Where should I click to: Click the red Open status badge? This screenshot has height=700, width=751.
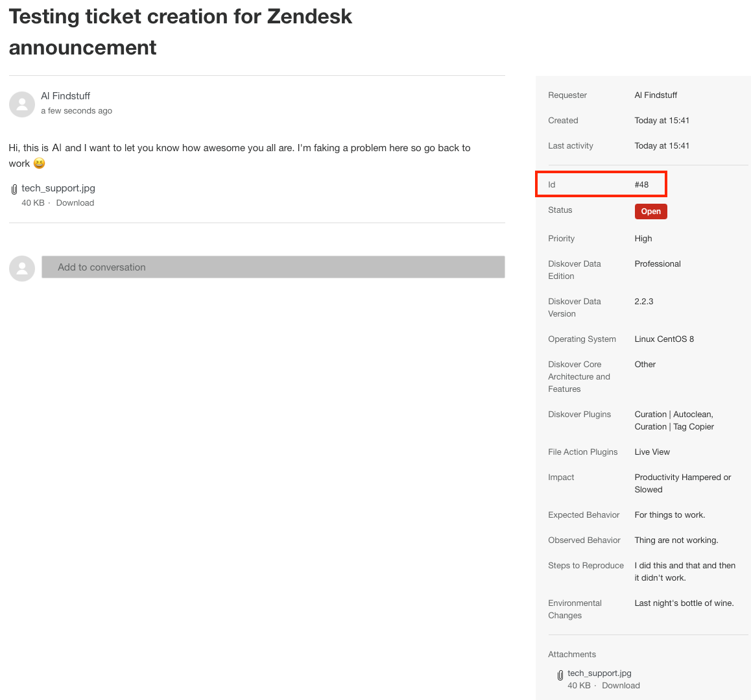650,211
